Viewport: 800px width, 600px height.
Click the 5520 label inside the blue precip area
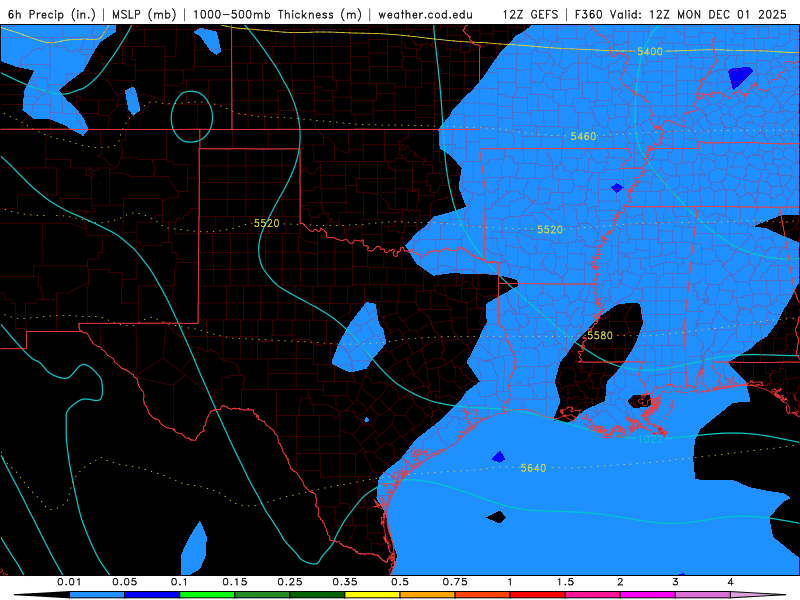click(550, 230)
